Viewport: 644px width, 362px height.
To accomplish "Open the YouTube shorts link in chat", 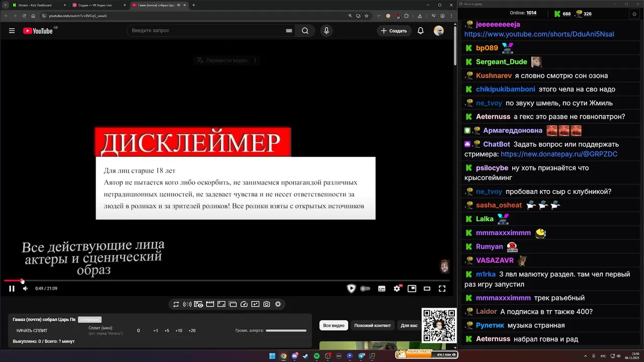I will [x=539, y=34].
